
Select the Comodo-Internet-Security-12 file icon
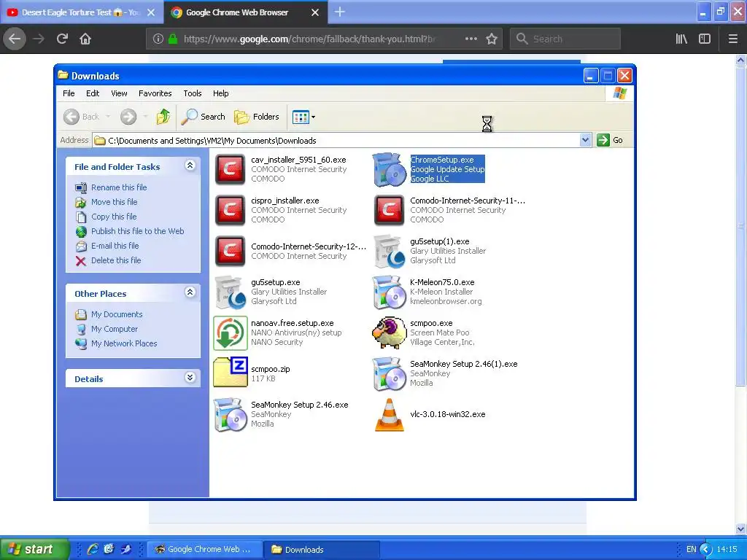click(230, 251)
